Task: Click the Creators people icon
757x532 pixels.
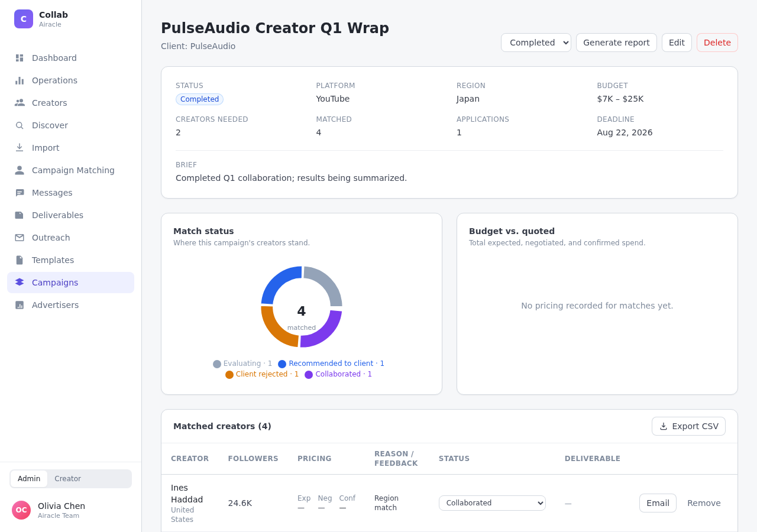Action: coord(20,103)
